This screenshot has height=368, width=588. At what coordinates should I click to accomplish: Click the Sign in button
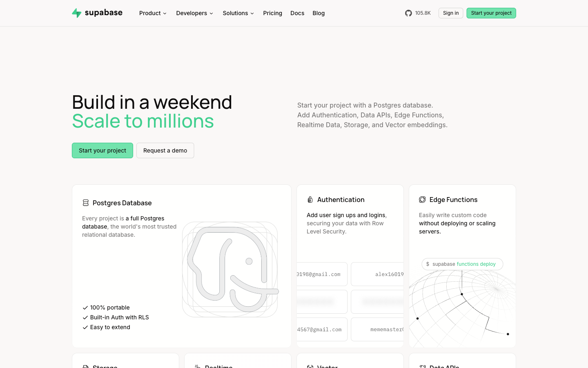click(451, 13)
